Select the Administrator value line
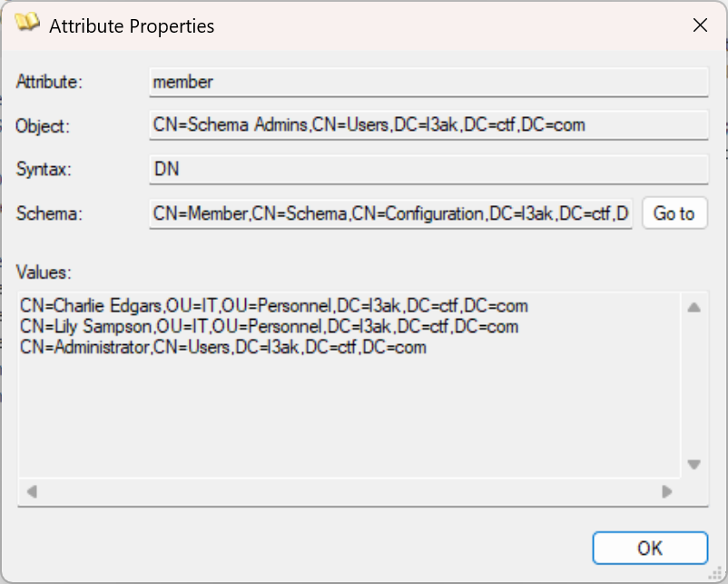The width and height of the screenshot is (728, 584). (x=223, y=348)
